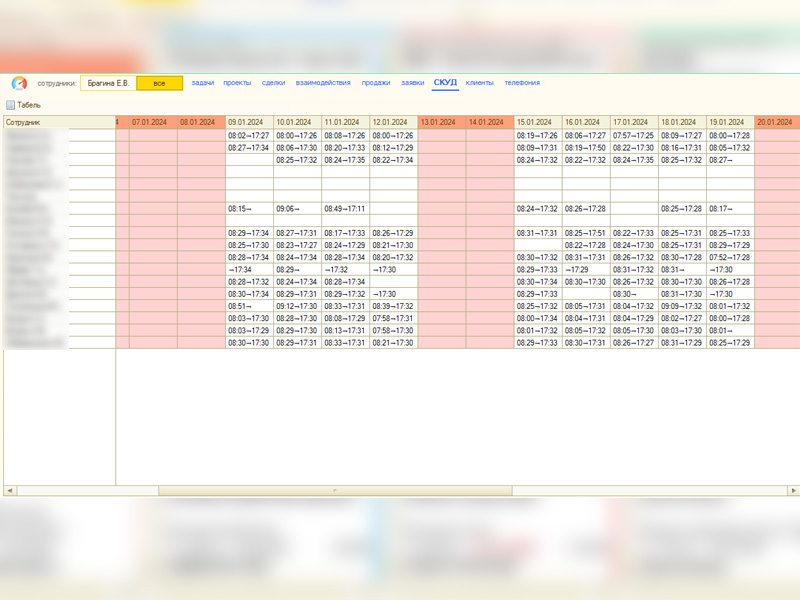Viewport: 800px width, 600px height.
Task: Select the 13.01.2024 weekend column header
Action: click(x=441, y=122)
